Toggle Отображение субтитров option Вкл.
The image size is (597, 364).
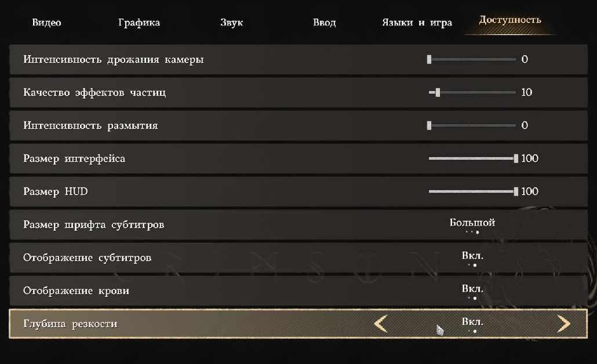pyautogui.click(x=472, y=256)
